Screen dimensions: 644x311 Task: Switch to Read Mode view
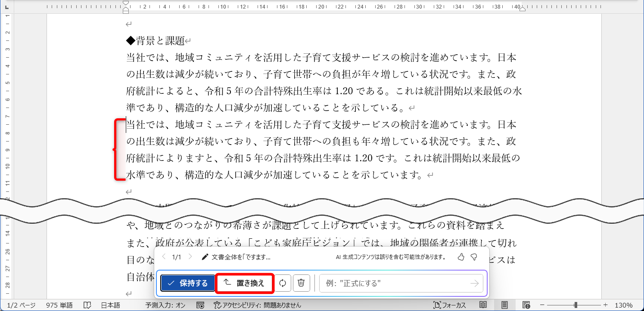(483, 305)
